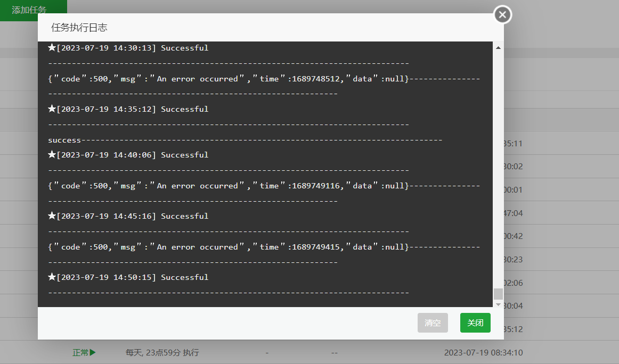
Task: Select the log entry dated 14:50:15
Action: 128,277
